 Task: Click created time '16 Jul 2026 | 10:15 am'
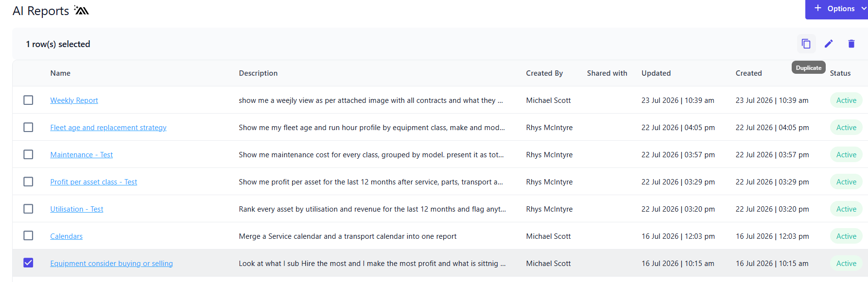point(772,264)
